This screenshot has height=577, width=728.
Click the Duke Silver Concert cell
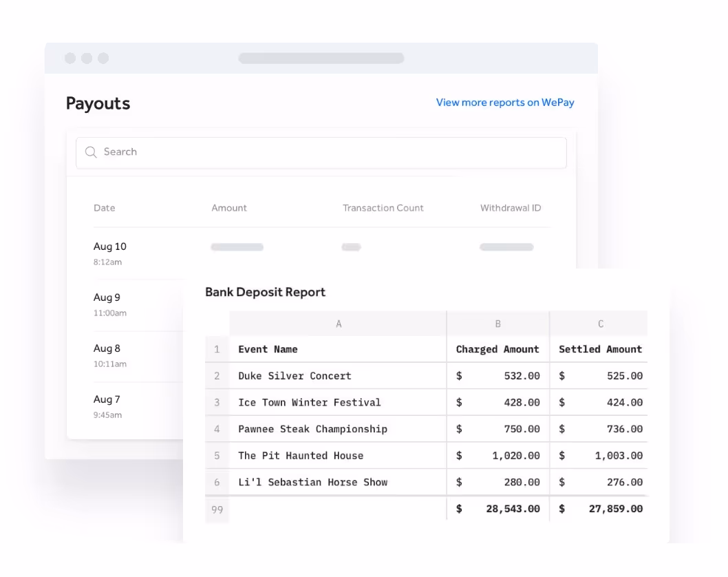tap(338, 376)
